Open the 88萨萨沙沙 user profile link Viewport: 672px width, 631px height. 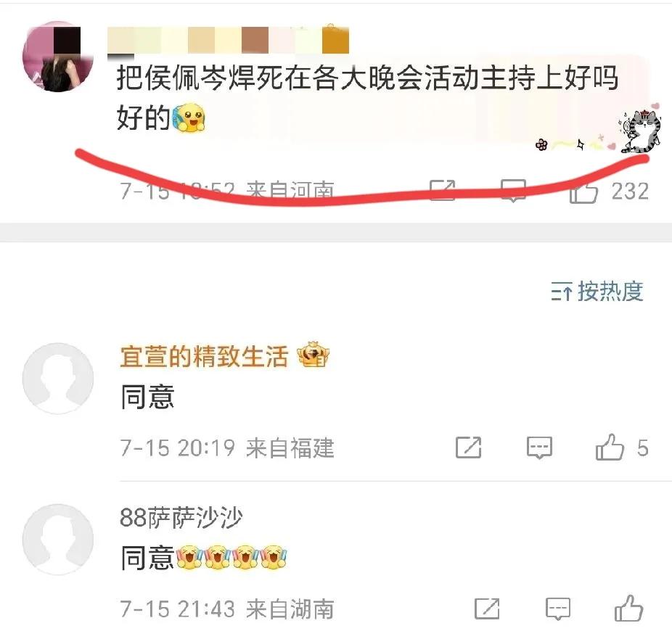click(181, 517)
